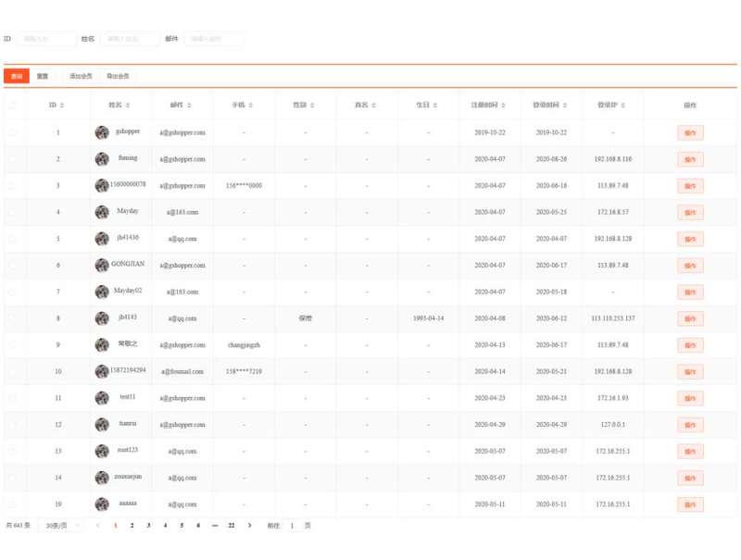Click avatar of user gshopper
This screenshot has width=741, height=560.
click(102, 132)
